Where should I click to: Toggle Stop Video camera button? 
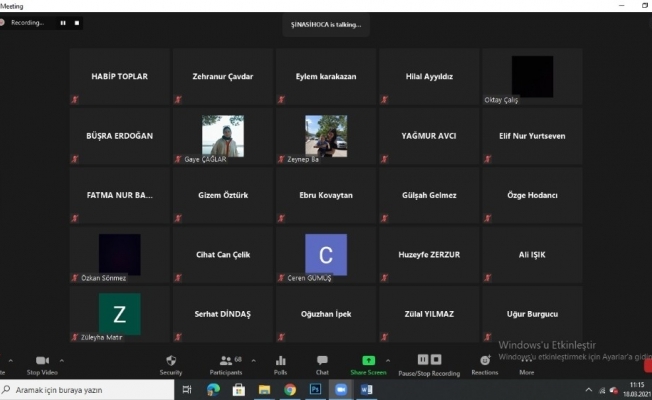(x=42, y=361)
